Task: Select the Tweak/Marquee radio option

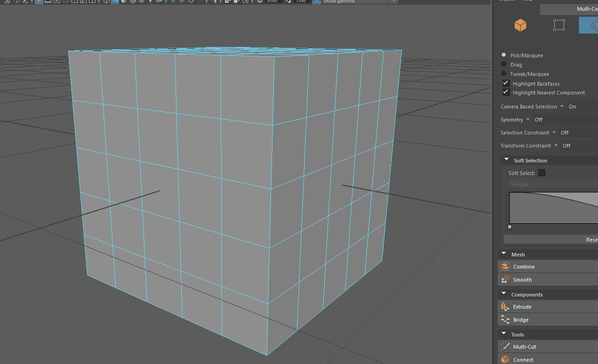Action: click(503, 74)
